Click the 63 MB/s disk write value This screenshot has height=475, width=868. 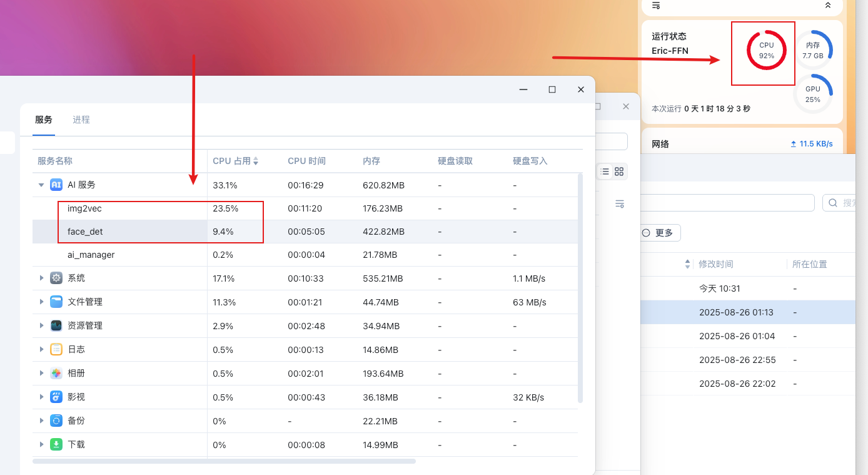530,302
